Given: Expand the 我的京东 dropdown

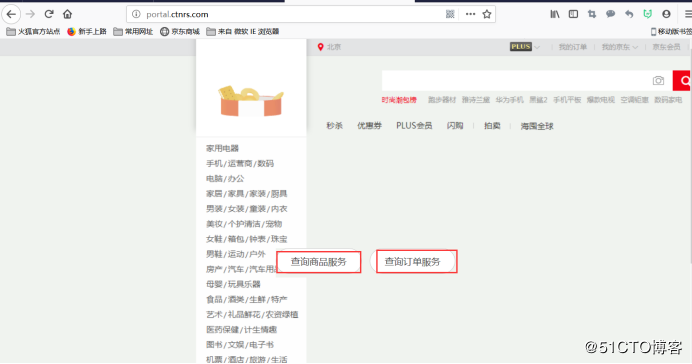Looking at the screenshot, I should [x=620, y=47].
